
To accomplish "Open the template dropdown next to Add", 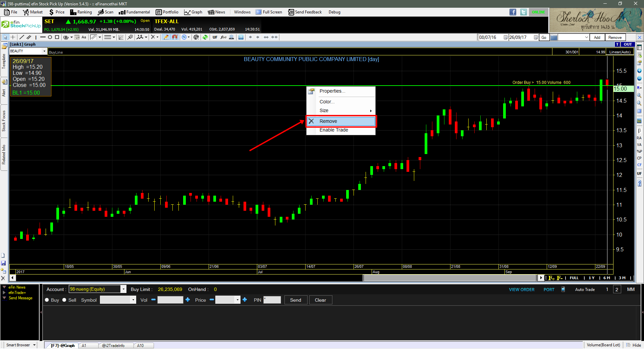I will 586,37.
